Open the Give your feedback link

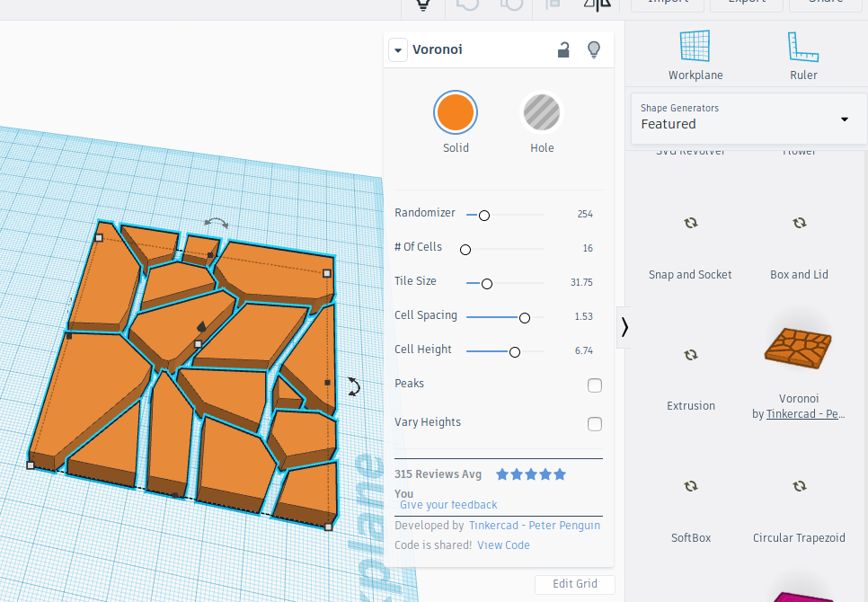click(448, 505)
